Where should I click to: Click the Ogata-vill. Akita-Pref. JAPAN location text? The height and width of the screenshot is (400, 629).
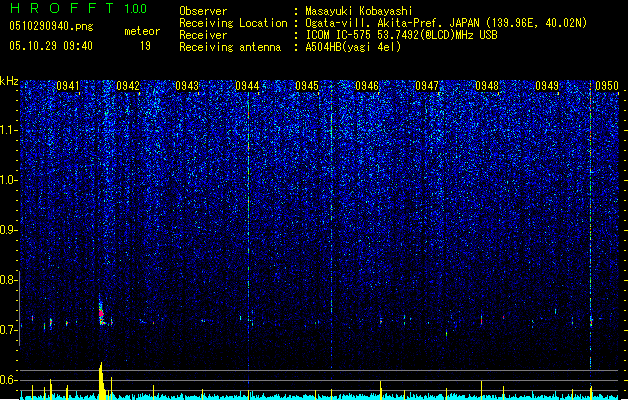pos(446,23)
